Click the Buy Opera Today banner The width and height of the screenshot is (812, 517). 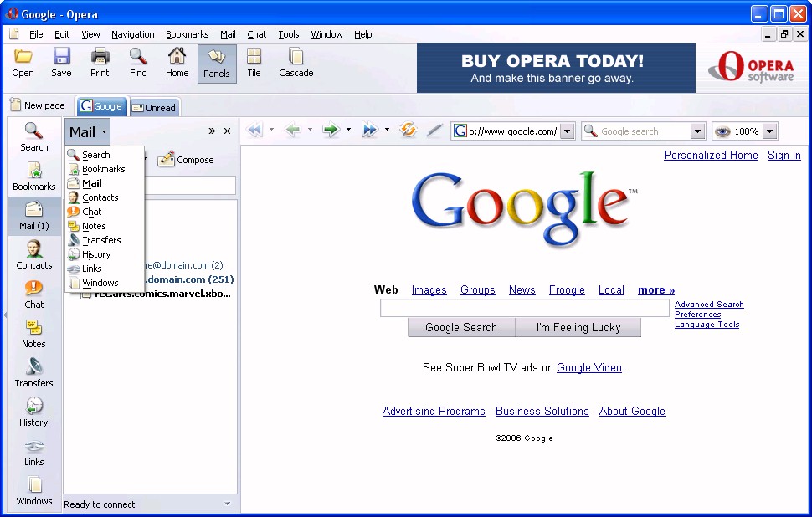[x=556, y=68]
